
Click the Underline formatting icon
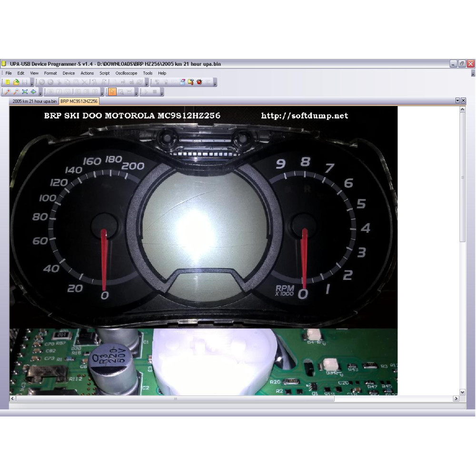coord(68,92)
